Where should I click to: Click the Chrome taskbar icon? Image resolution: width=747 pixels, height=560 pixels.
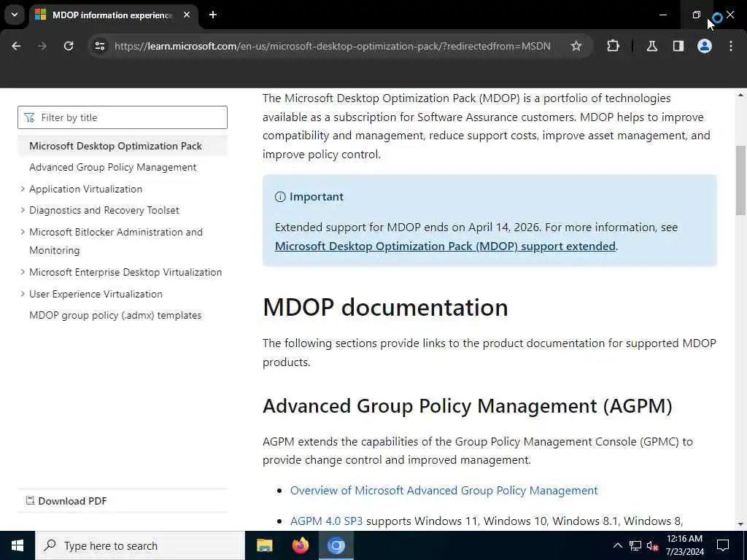point(336,545)
